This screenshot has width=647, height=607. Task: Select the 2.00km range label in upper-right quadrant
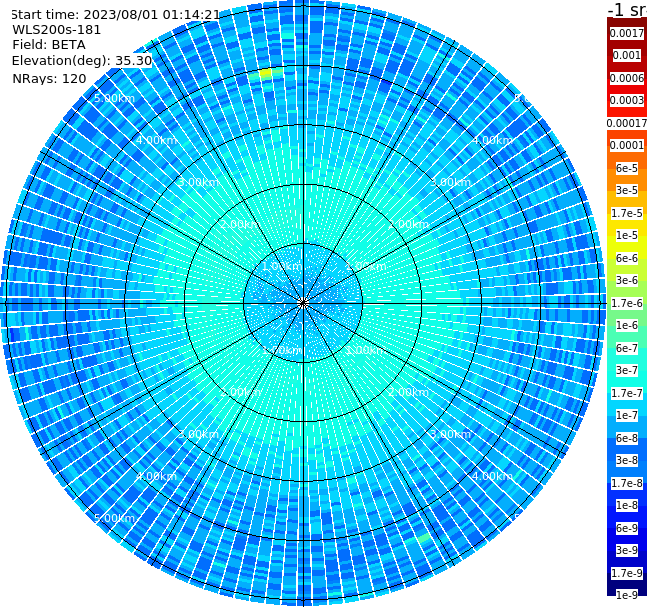[408, 224]
